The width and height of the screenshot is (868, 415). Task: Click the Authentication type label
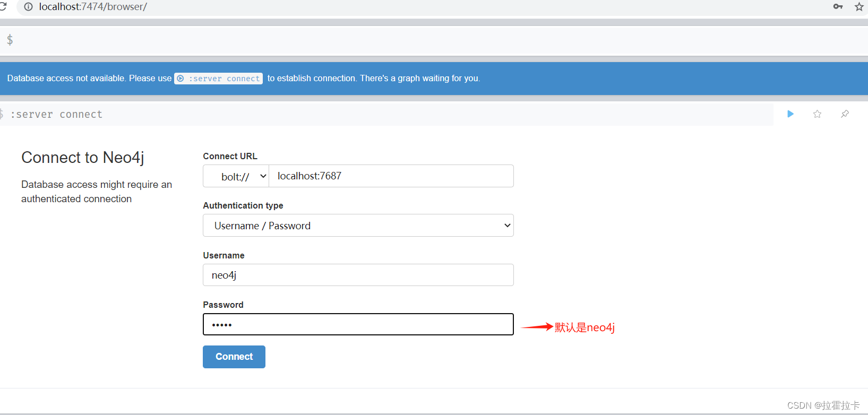[x=243, y=206]
